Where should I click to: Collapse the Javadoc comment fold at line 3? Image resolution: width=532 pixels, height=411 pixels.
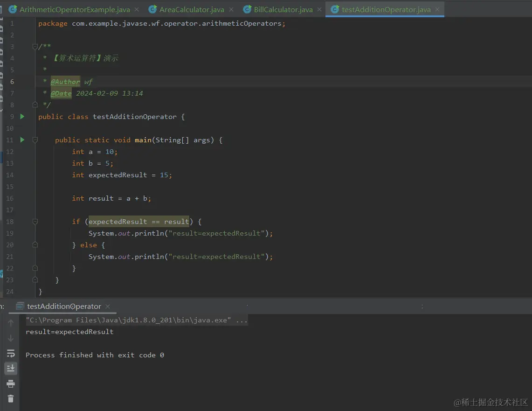pyautogui.click(x=35, y=47)
